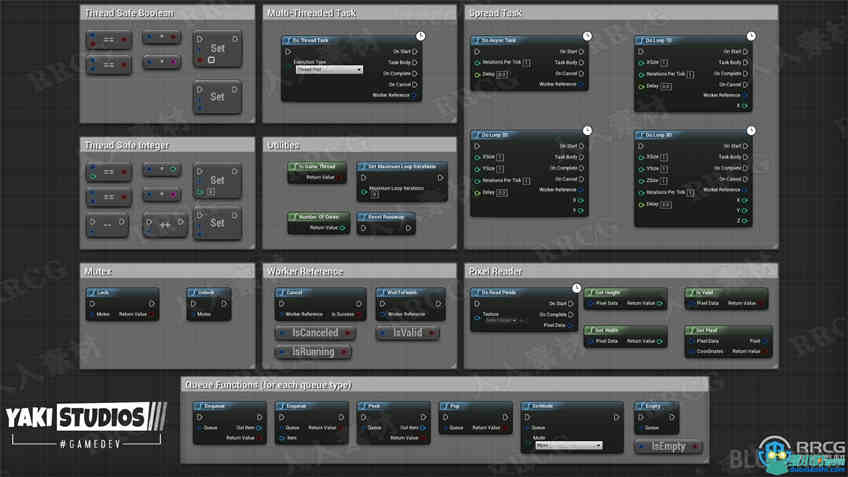
Task: Click the On Start exec pin of Do Thread Task
Action: coord(415,51)
